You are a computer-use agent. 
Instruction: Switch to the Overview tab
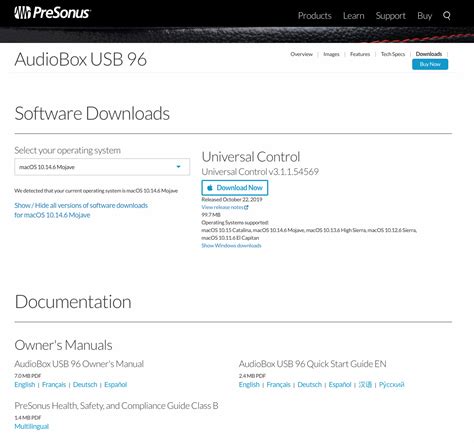[301, 54]
